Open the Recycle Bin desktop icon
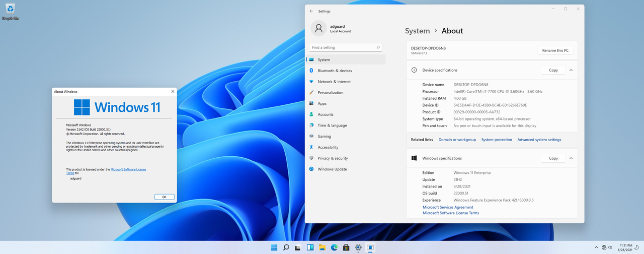The height and width of the screenshot is (254, 644). pos(10,11)
